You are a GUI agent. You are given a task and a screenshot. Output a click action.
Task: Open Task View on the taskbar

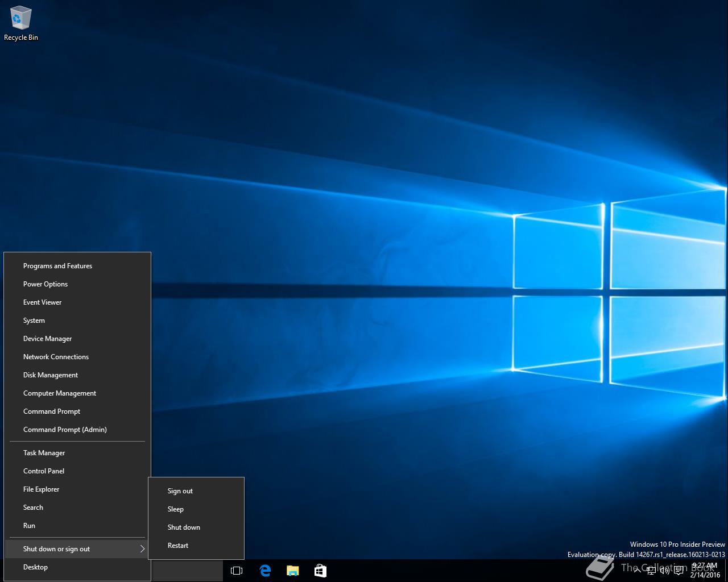237,571
